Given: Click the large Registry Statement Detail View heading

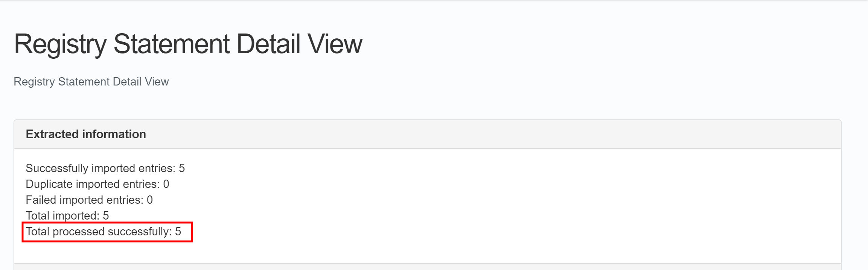Looking at the screenshot, I should coord(188,44).
